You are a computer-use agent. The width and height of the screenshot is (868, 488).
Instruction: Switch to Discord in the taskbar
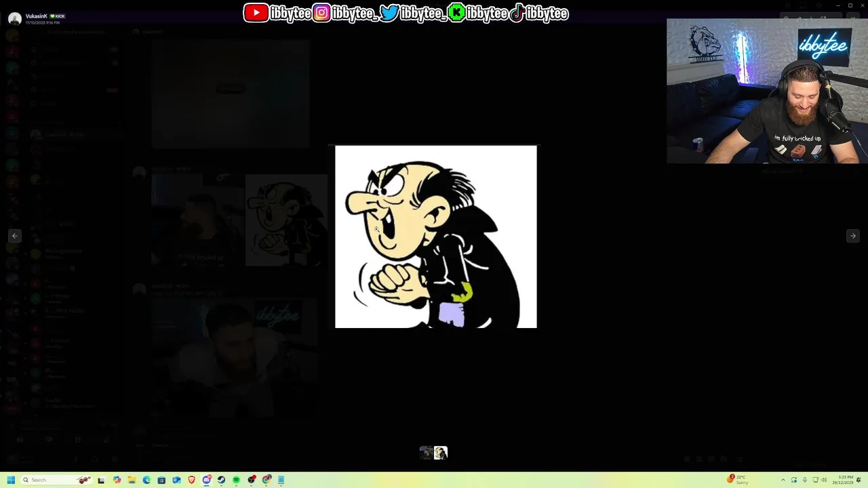coord(207,480)
